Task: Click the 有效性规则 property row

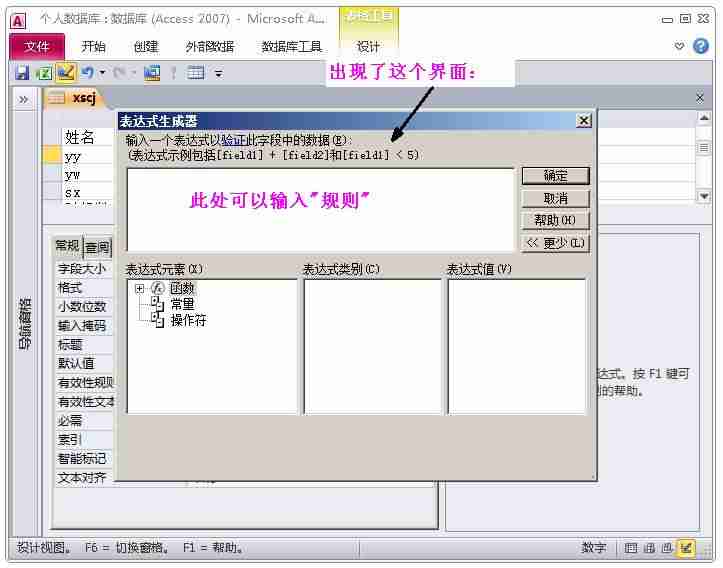Action: click(x=84, y=383)
